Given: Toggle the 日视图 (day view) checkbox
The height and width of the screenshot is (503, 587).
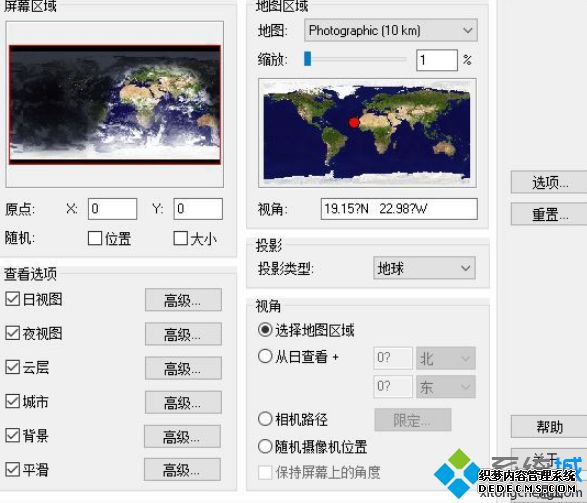Looking at the screenshot, I should pos(12,299).
